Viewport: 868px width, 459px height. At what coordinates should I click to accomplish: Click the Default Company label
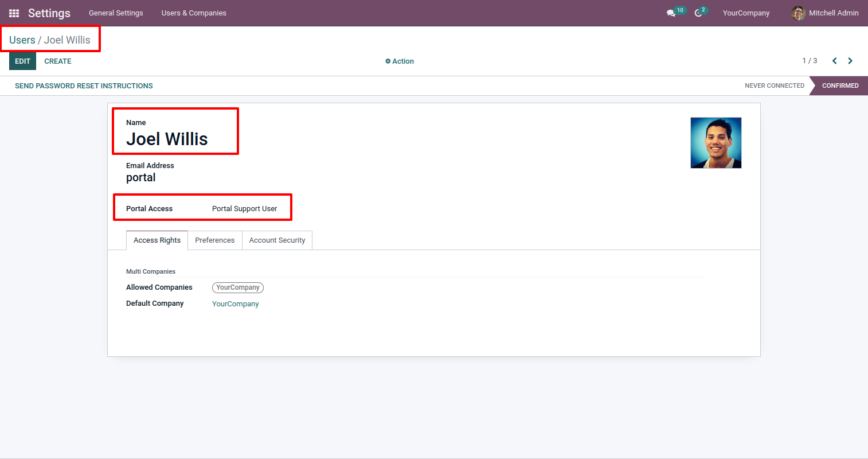(x=155, y=304)
